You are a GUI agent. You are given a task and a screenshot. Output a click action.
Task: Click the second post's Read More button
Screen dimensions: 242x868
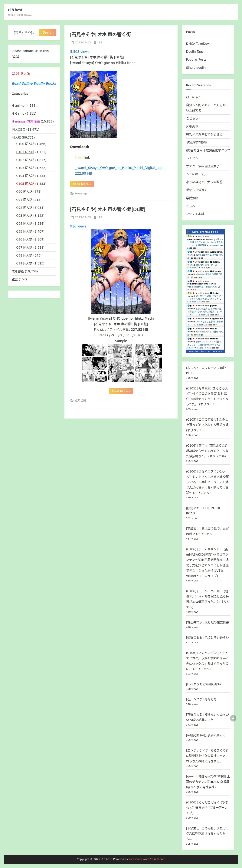tap(121, 391)
